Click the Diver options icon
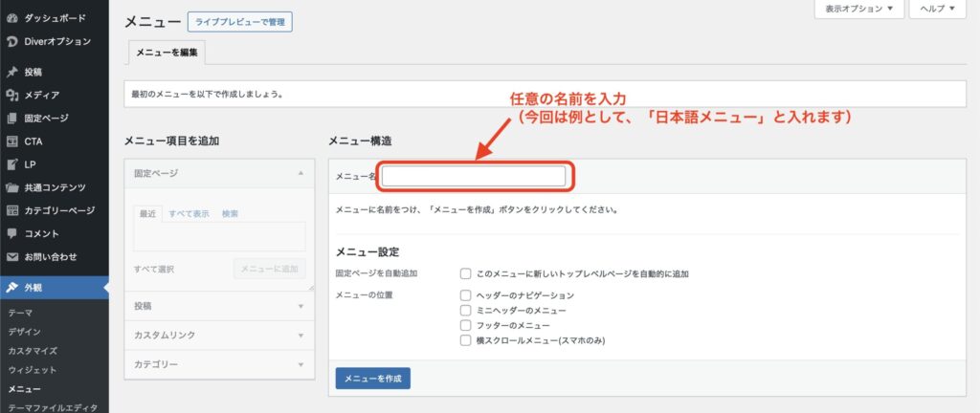980x413 pixels. (x=11, y=41)
